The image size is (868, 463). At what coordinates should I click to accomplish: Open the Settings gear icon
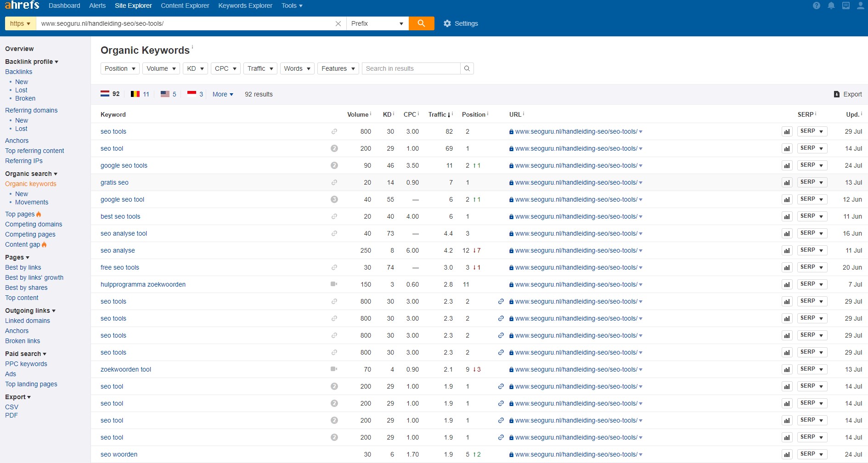point(447,23)
